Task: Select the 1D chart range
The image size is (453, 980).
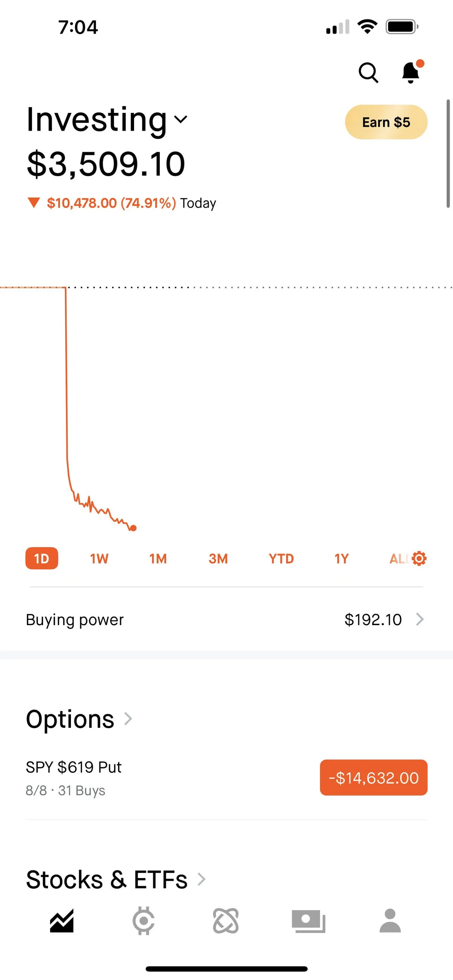Action: click(x=42, y=558)
